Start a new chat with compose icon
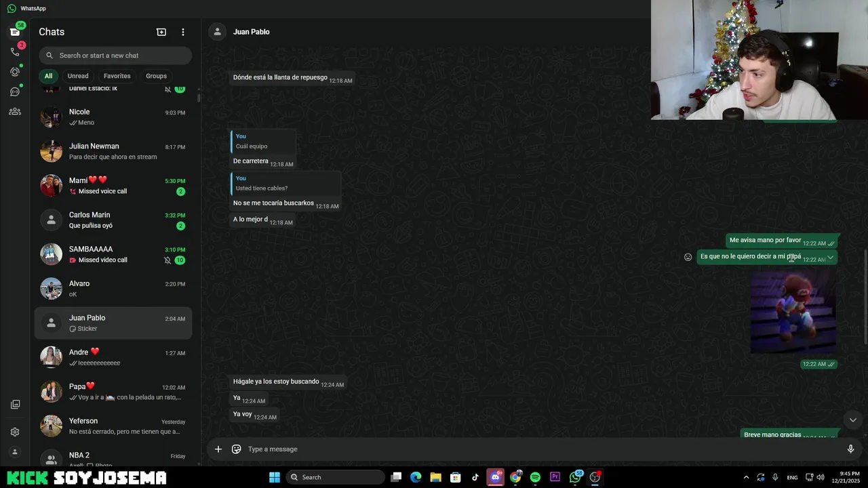 click(161, 32)
